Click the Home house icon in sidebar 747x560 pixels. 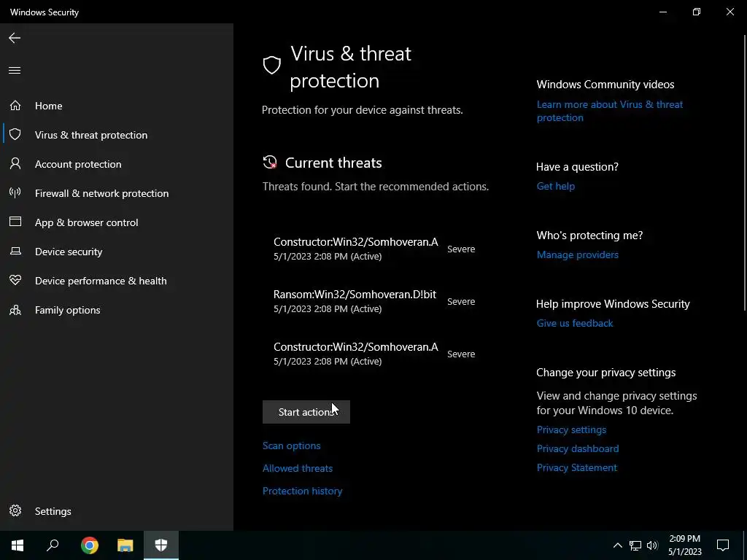click(x=15, y=105)
